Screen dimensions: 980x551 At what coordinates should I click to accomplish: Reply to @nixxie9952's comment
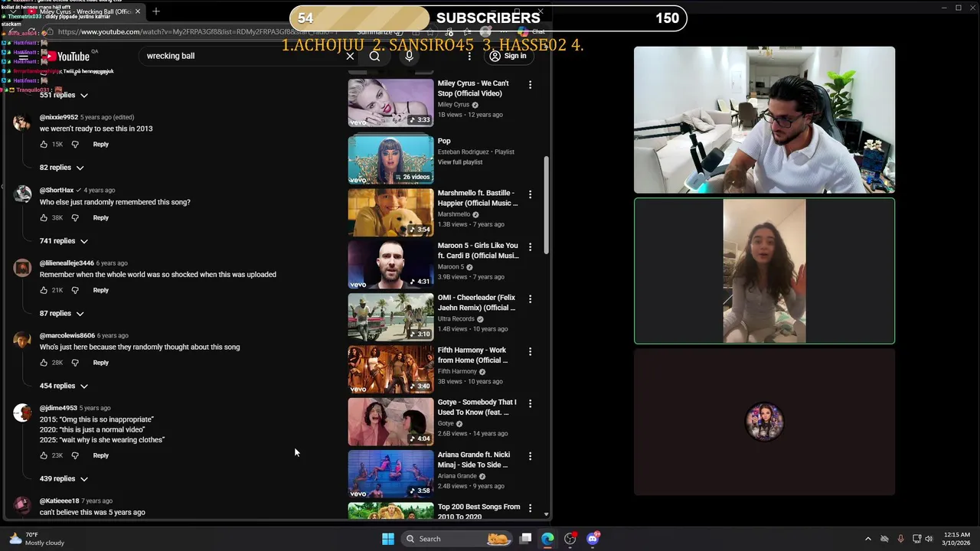click(101, 144)
